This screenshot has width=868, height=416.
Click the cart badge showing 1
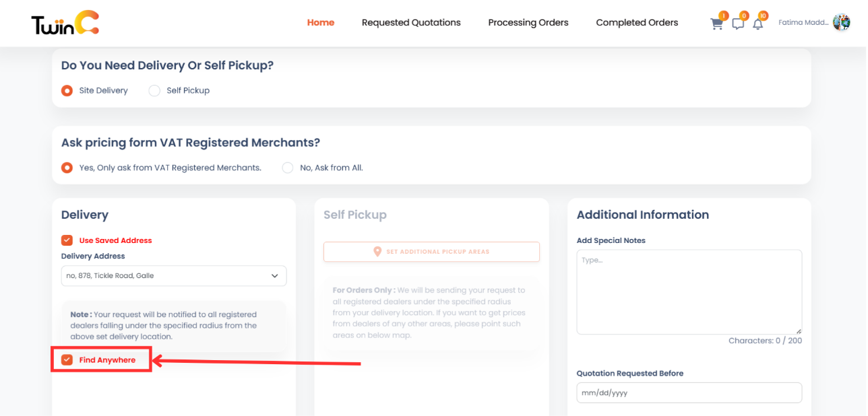coord(723,15)
